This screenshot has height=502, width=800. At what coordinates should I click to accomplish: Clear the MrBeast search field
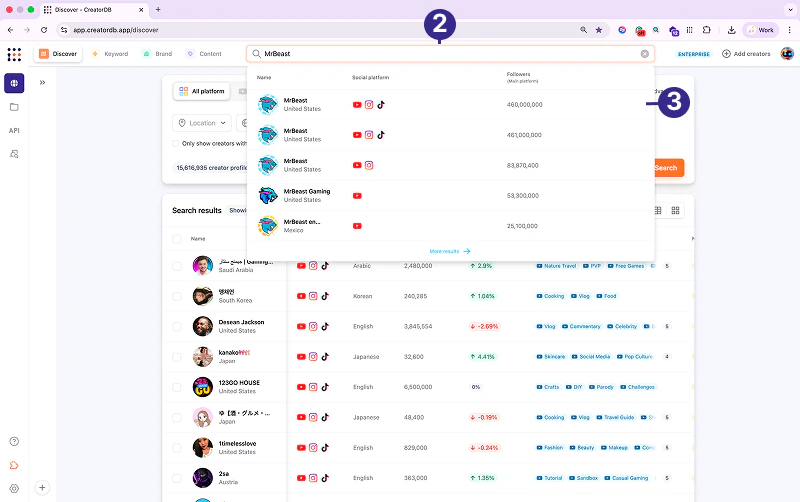(645, 54)
